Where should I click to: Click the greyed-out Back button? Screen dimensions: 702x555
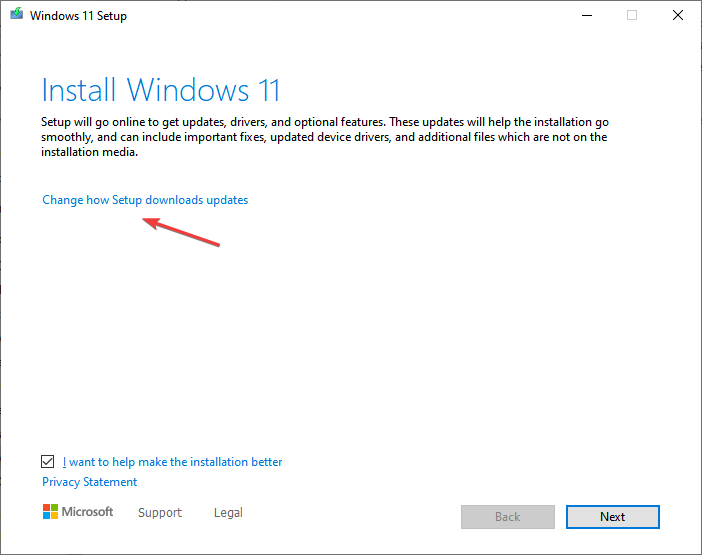[x=508, y=517]
